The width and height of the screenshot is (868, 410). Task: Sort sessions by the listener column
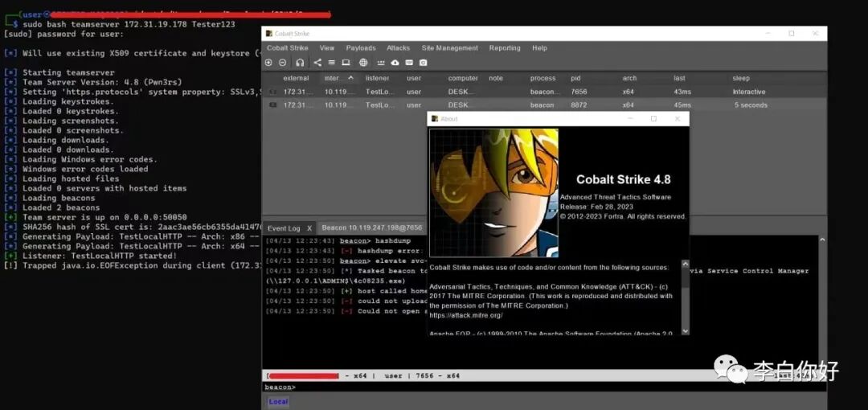pos(377,78)
